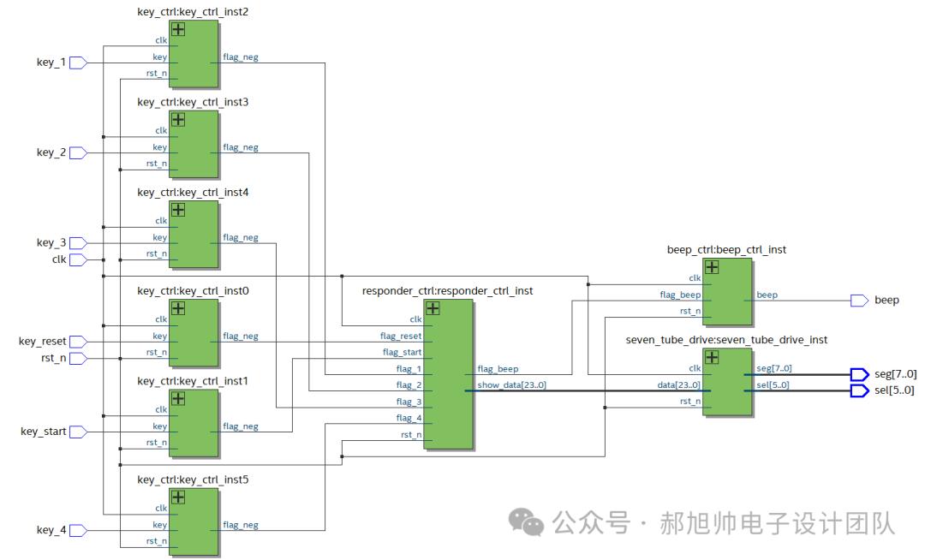This screenshot has width=925, height=560.
Task: Select the data[23..0] port on seven_tube_drive
Action: pos(678,385)
